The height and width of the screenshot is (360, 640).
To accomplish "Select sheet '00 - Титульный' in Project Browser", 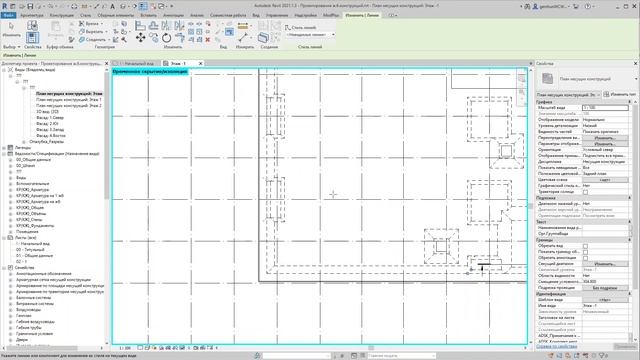I will (30, 250).
